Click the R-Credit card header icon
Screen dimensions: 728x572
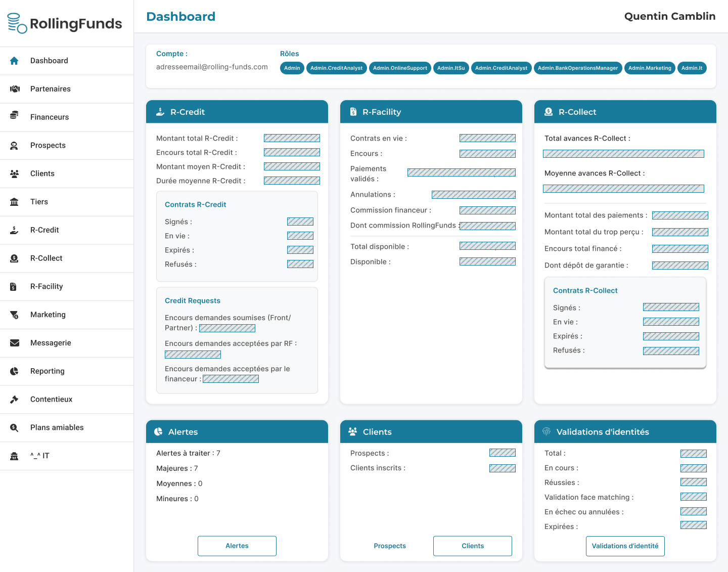tap(160, 112)
